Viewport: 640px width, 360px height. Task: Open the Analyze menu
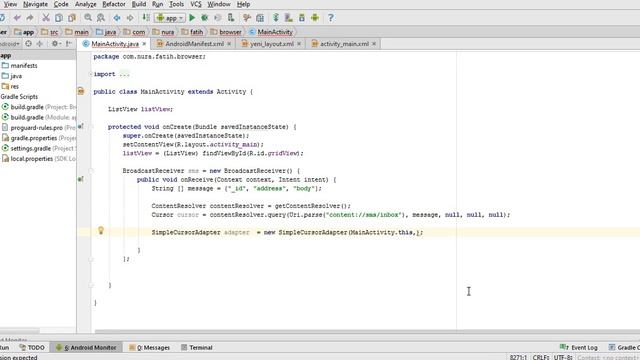pos(85,4)
